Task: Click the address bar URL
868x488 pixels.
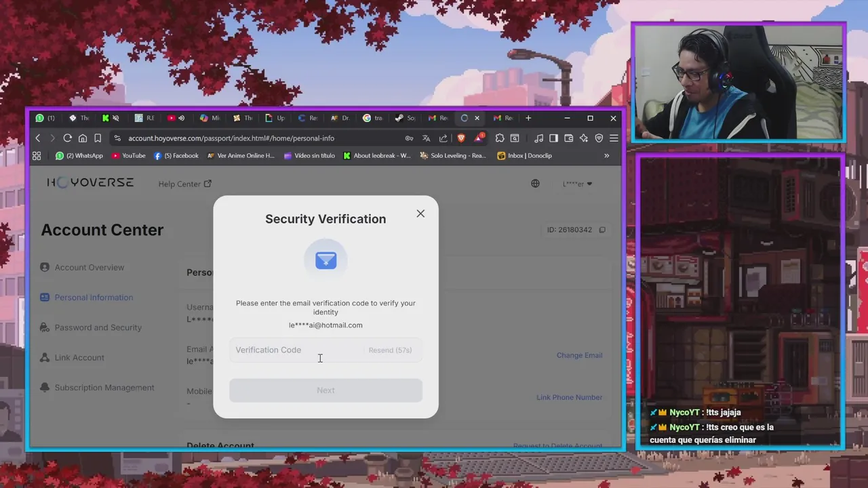Action: [231, 138]
